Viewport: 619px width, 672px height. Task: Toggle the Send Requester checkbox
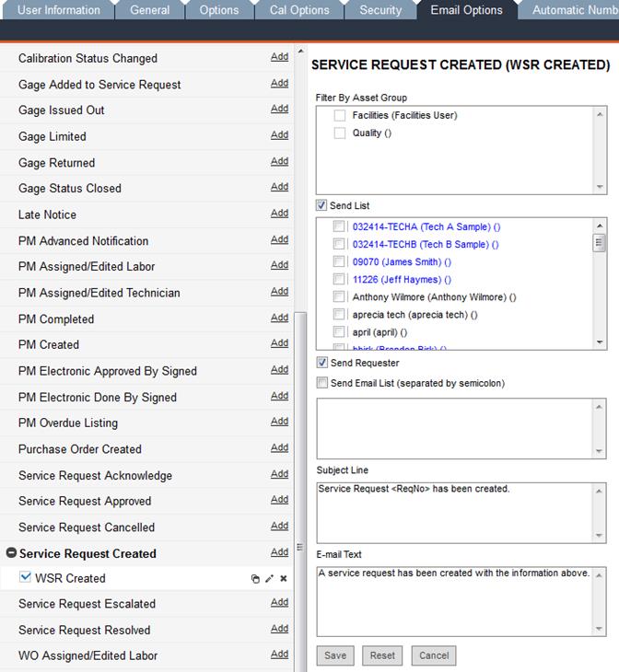click(x=322, y=363)
